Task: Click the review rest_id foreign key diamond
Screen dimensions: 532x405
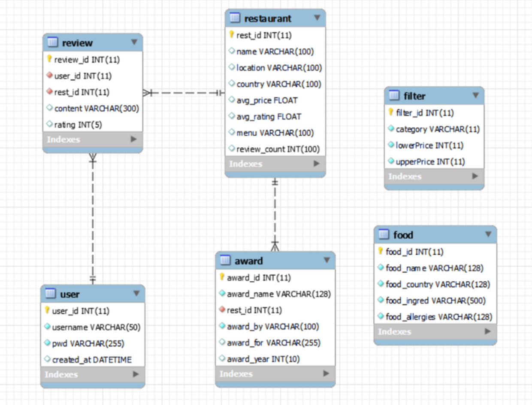Action: pyautogui.click(x=49, y=92)
